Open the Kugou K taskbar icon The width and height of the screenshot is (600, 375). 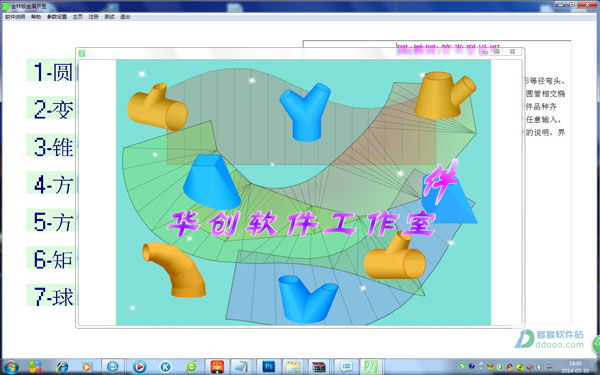[x=165, y=367]
